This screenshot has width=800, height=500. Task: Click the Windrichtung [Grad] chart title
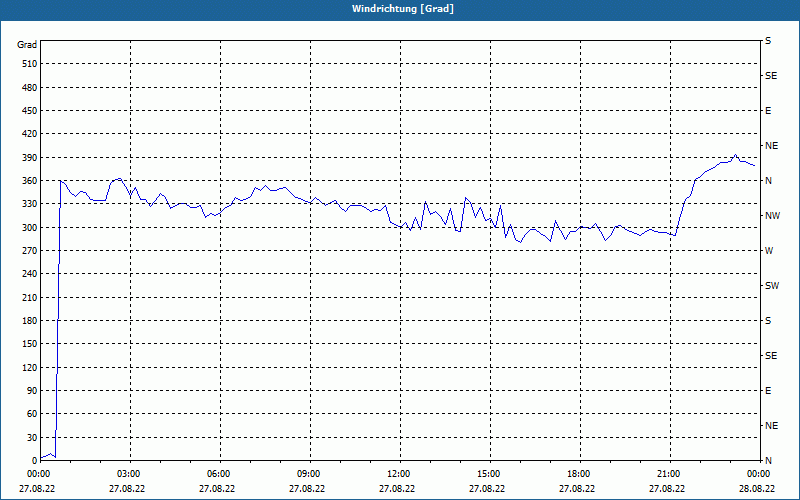403,9
